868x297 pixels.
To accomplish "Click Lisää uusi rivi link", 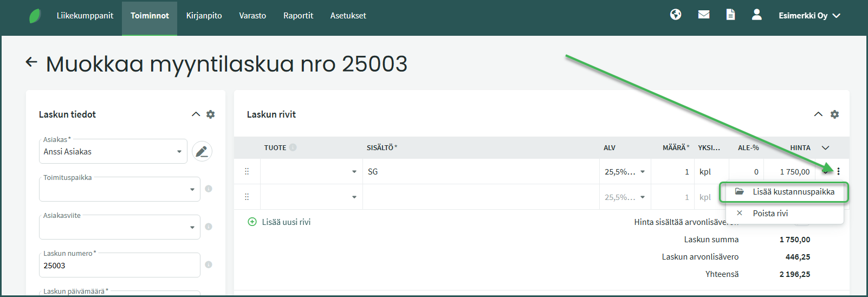I will tap(286, 222).
